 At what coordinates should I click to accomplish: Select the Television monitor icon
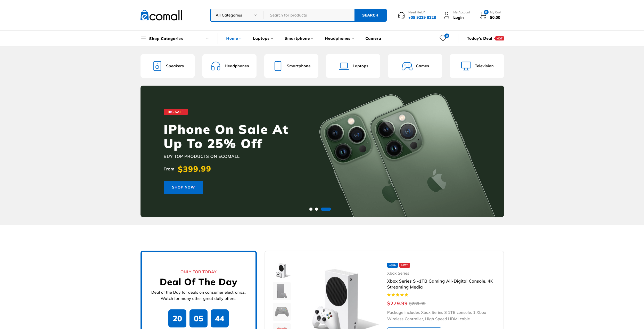[x=466, y=66]
